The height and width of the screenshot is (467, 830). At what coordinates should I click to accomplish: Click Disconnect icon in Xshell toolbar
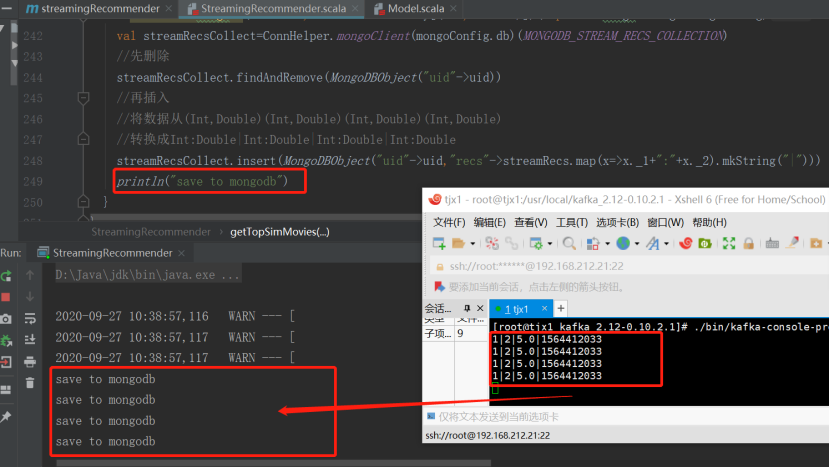[x=492, y=244]
